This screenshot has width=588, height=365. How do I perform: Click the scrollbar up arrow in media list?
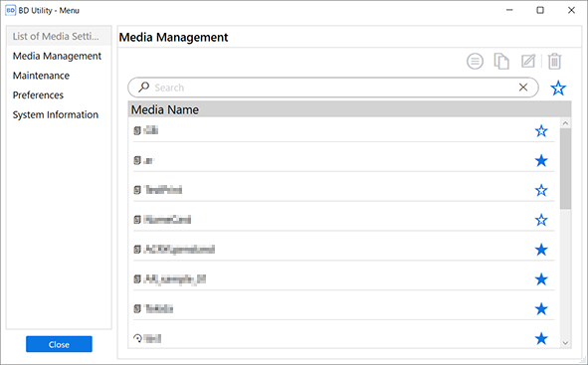(x=565, y=123)
